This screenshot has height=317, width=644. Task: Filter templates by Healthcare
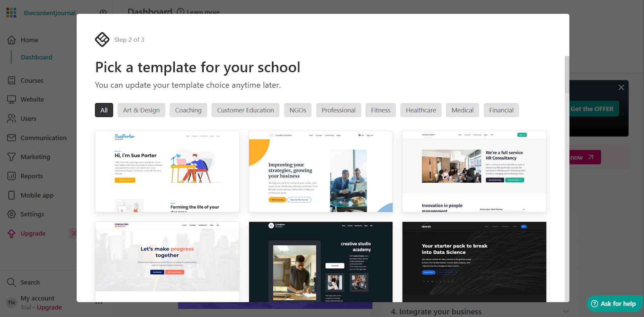[421, 110]
